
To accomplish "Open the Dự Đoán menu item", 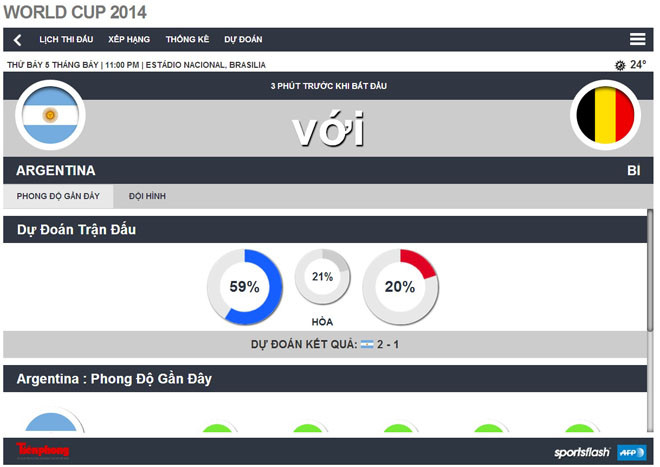I will (243, 40).
